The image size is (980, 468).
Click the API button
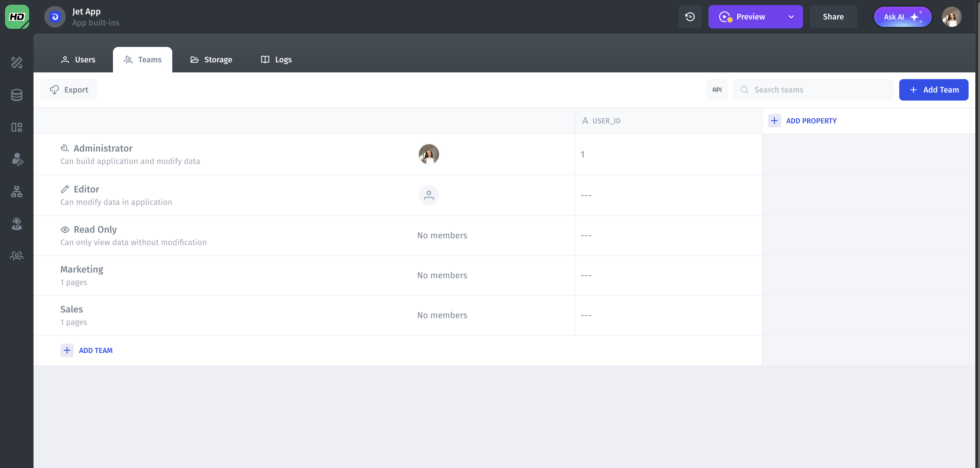pos(717,90)
